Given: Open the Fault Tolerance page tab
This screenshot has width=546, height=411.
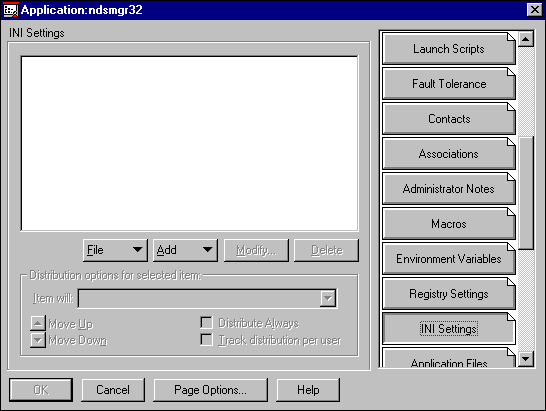Looking at the screenshot, I should tap(449, 84).
